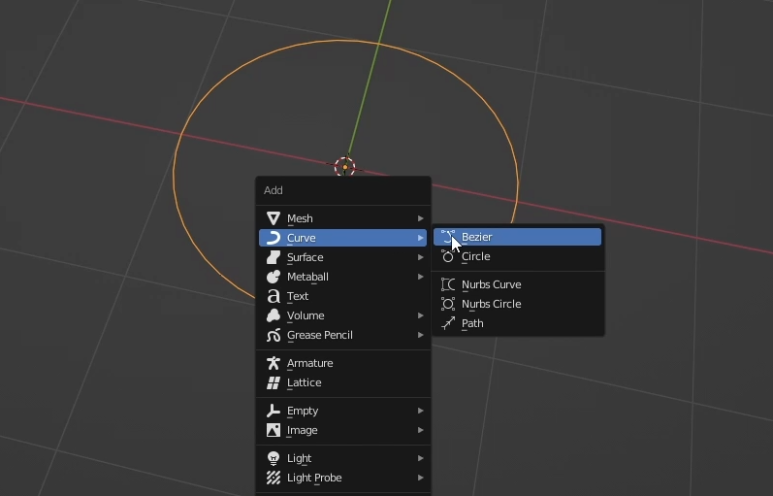773x496 pixels.
Task: Expand the Curve submenu arrow
Action: (421, 238)
